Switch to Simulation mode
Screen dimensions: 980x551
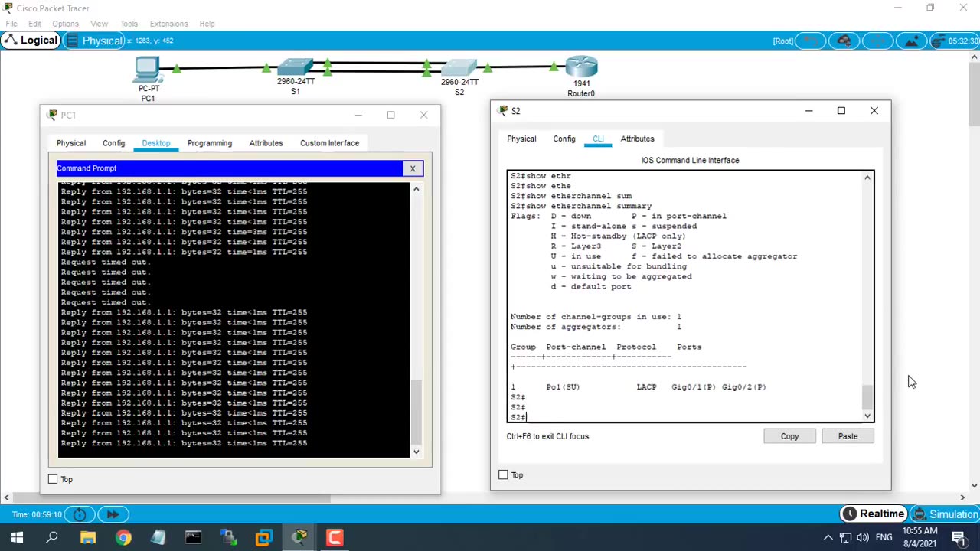point(945,514)
